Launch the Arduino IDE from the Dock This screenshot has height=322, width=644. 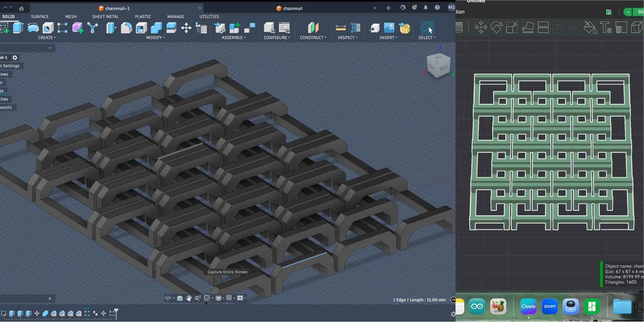click(477, 306)
